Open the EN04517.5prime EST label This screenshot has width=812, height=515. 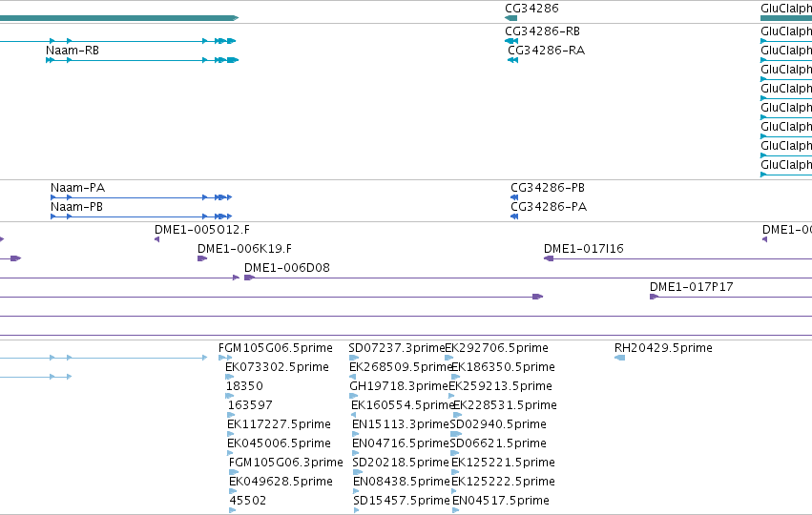pyautogui.click(x=501, y=501)
